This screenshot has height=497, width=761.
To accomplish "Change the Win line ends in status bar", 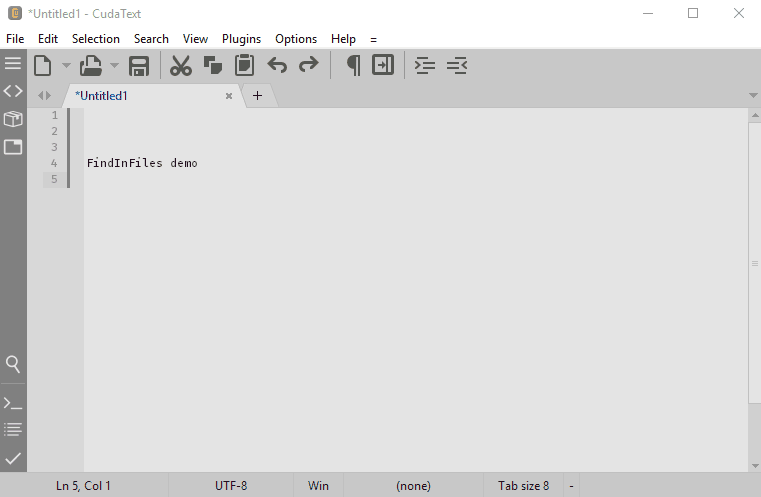I will [x=318, y=485].
